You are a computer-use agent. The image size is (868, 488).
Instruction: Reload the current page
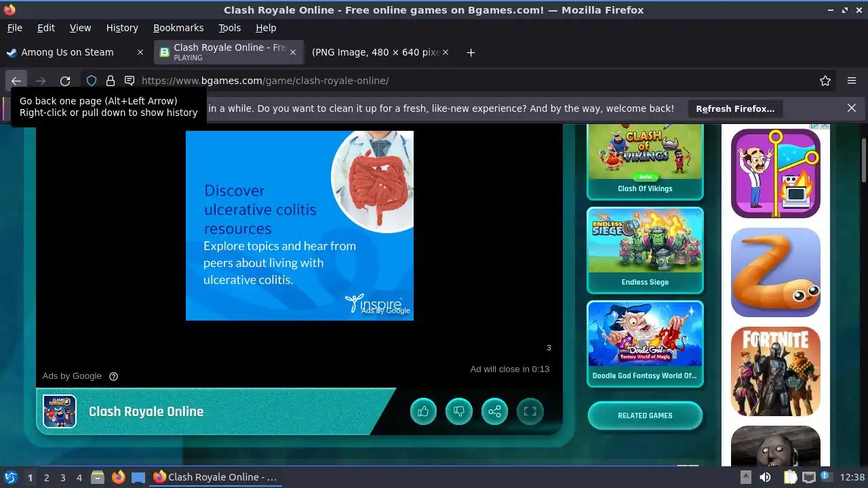click(65, 81)
